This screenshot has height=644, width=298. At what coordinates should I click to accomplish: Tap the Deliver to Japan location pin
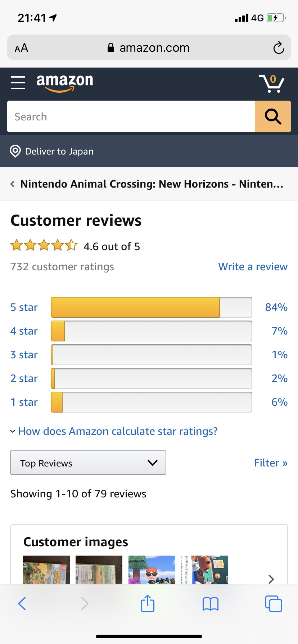coord(15,151)
